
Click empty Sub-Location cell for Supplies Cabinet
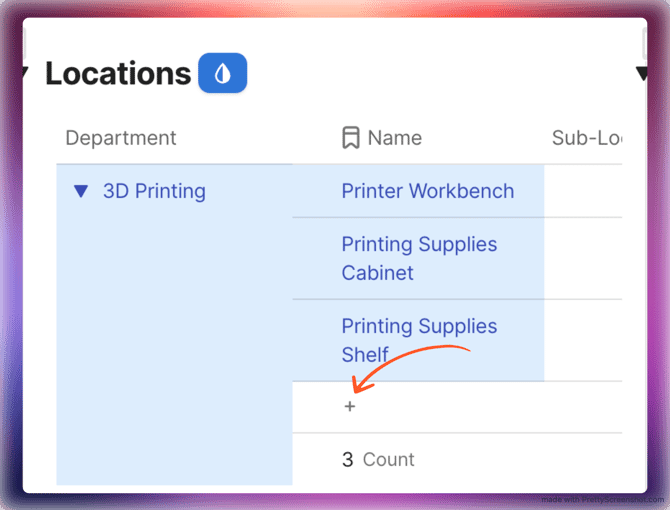(583, 258)
